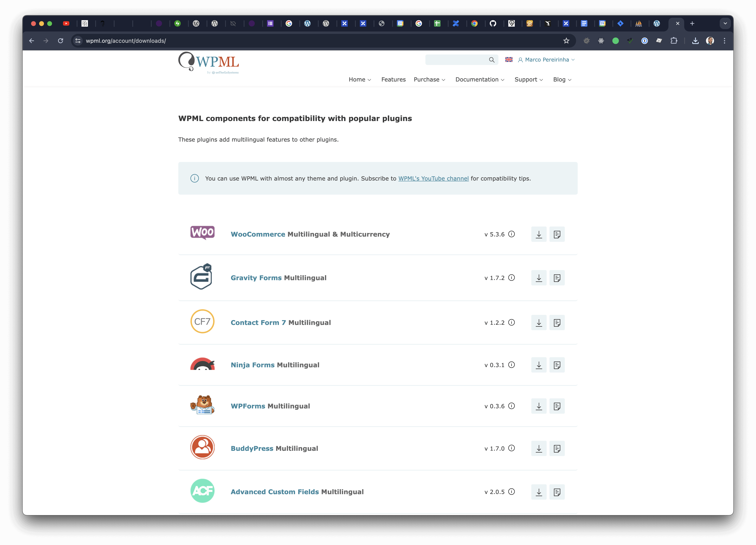Open changelog icon for WPForms Multilingual
Screen dimensions: 756x545
pyautogui.click(x=557, y=406)
